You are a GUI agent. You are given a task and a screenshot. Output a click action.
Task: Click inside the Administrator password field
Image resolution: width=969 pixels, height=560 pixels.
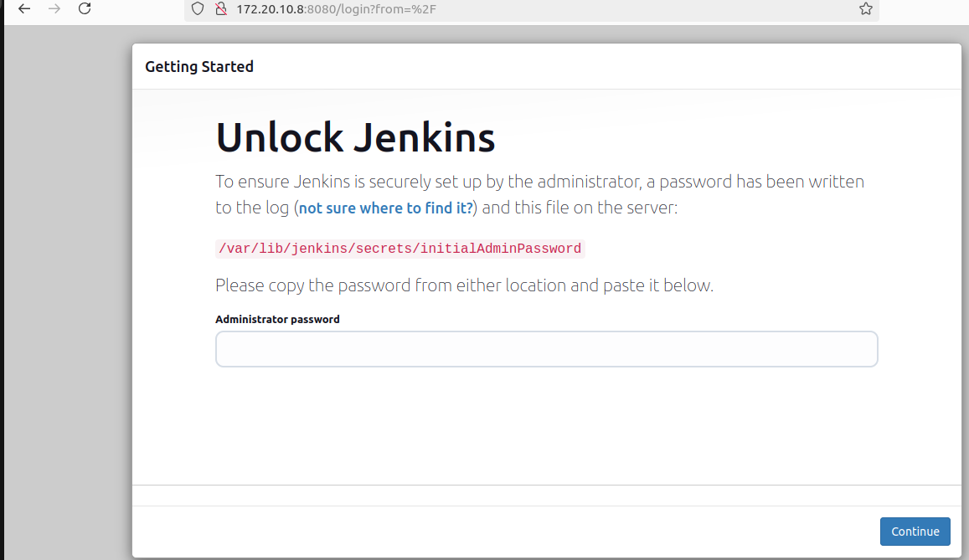546,349
